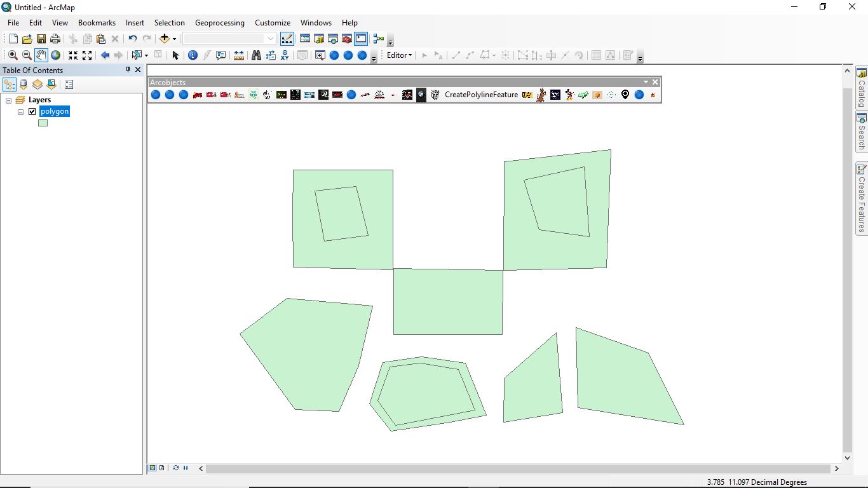Screen dimensions: 868x488
Task: Switch to List By Visibility
Action: 37,84
